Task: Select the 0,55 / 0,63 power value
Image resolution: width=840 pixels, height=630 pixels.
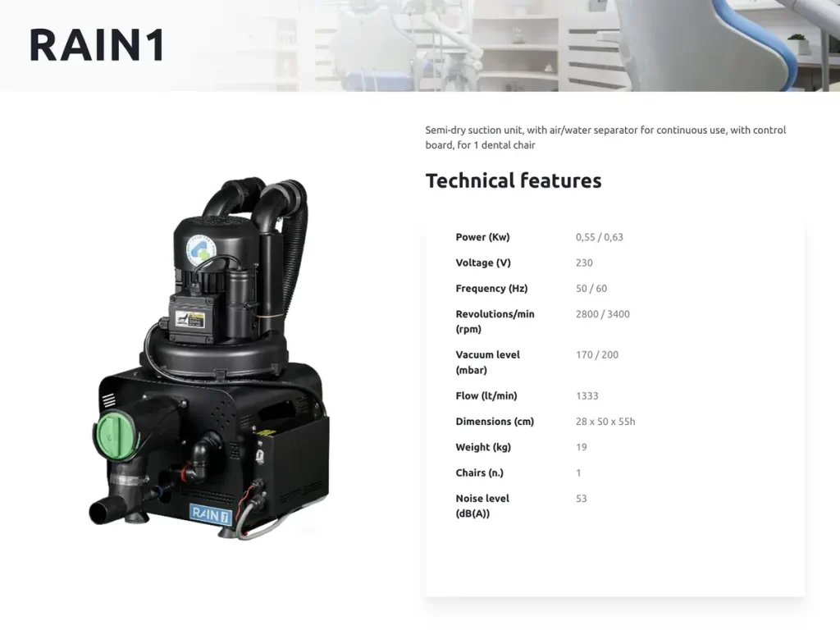Action: point(599,237)
